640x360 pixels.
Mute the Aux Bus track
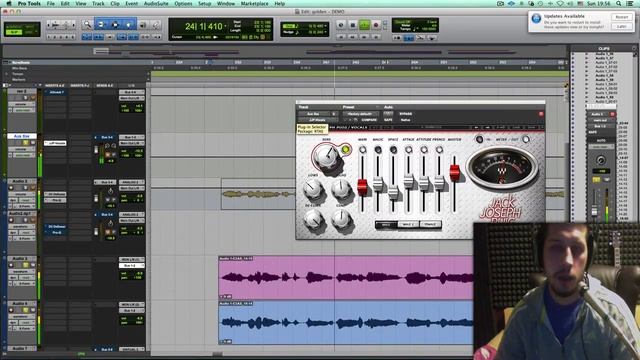pos(32,143)
